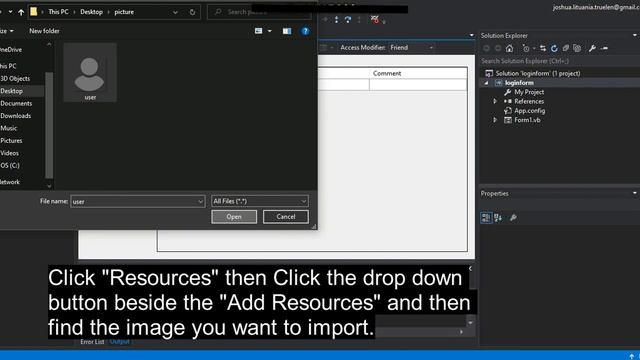
Task: Expand the References node
Action: (495, 101)
